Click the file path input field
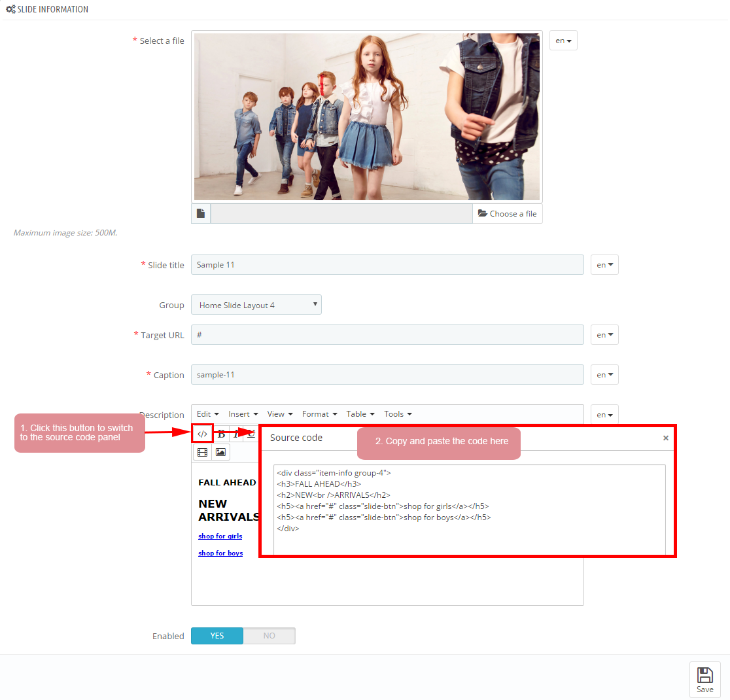Image resolution: width=730 pixels, height=700 pixels. click(341, 213)
